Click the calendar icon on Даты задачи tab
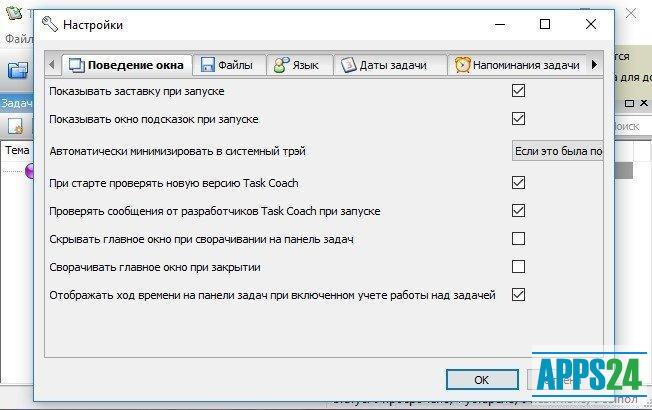Screen dimensions: 652x410 pyautogui.click(x=349, y=65)
